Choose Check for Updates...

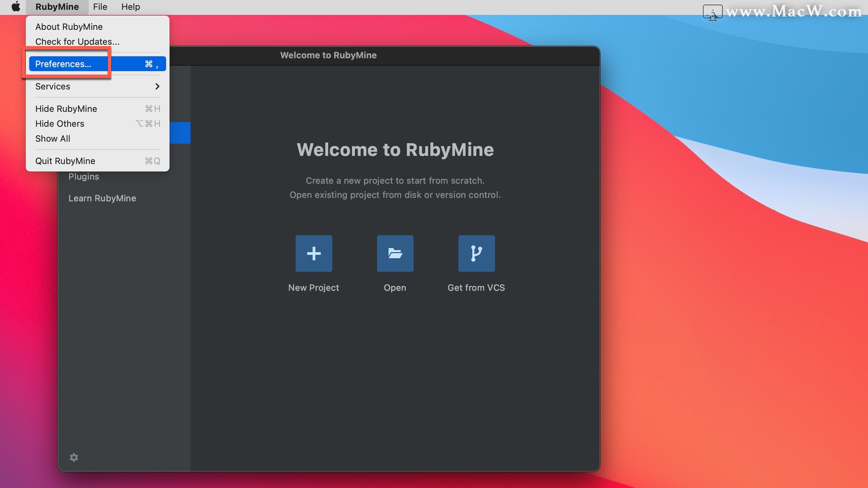(x=98, y=42)
